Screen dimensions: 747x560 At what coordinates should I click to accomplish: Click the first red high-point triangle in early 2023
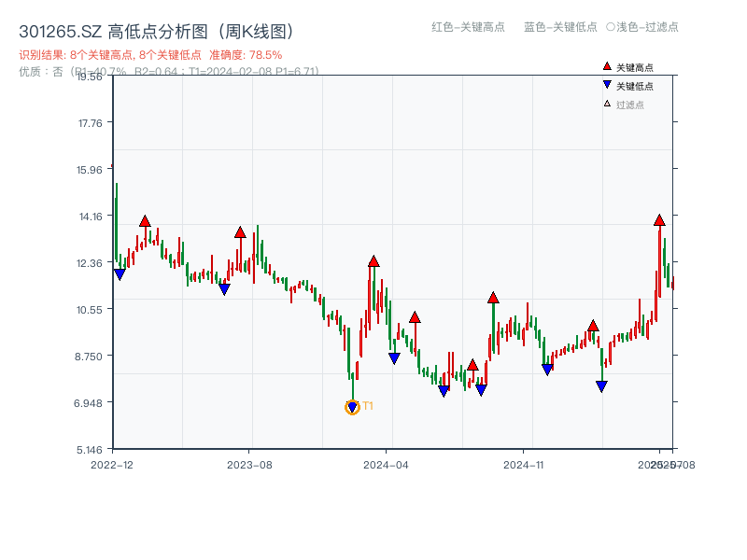145,221
